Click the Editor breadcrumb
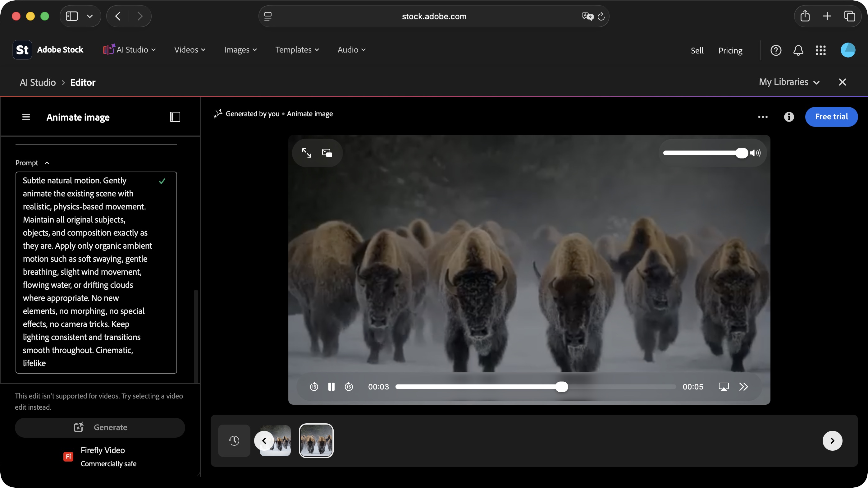The width and height of the screenshot is (868, 488). tap(83, 83)
